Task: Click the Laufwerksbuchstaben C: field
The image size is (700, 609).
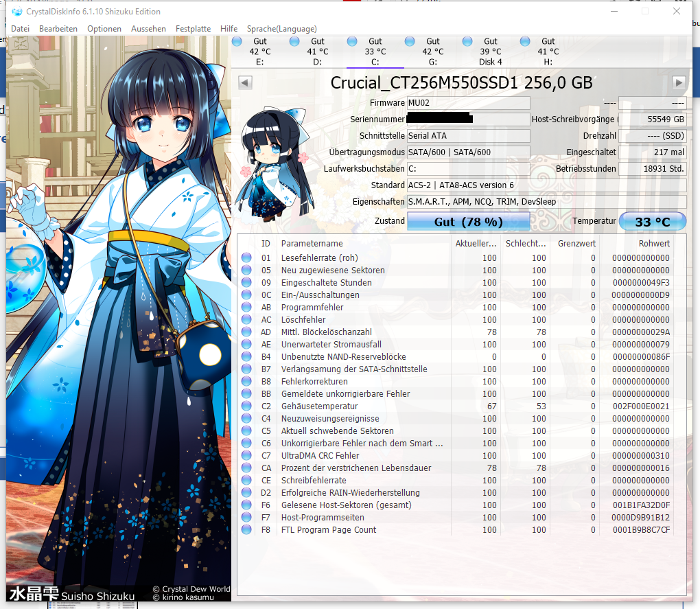Action: (x=468, y=169)
